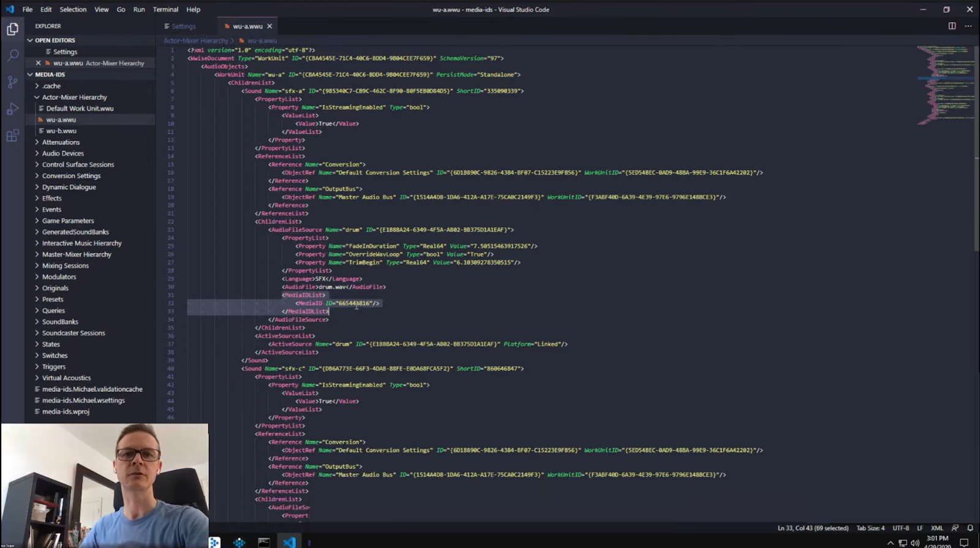
Task: Open the terminal app in Windows taskbar
Action: tap(264, 542)
